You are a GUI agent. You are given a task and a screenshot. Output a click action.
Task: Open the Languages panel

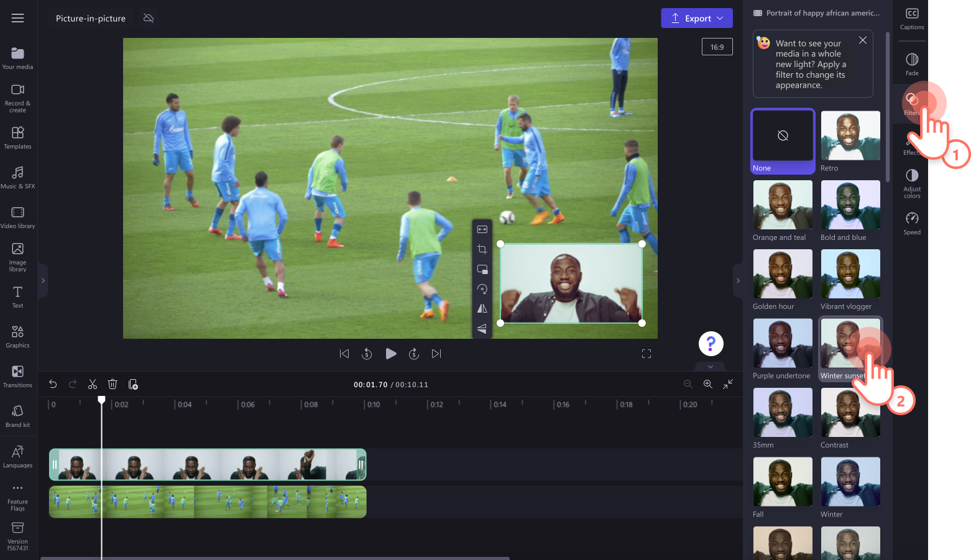pos(17,457)
